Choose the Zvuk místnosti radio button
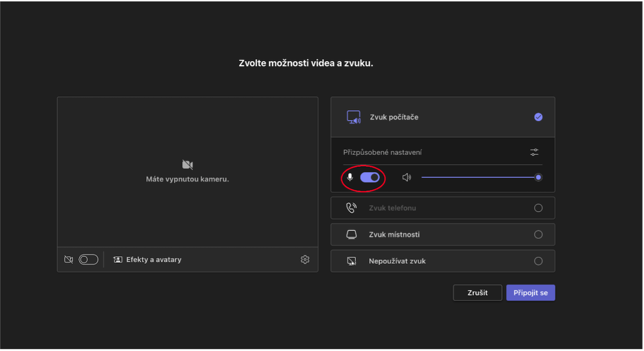The image size is (644, 351). (x=538, y=235)
